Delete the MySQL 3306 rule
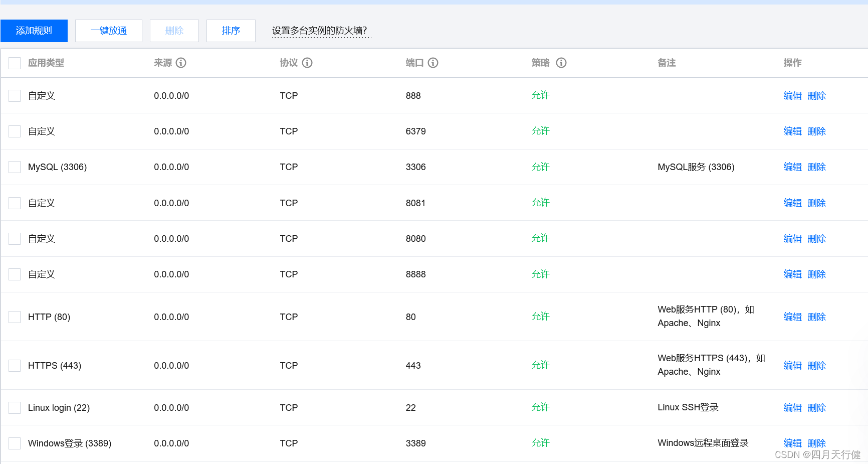Image resolution: width=868 pixels, height=464 pixels. pyautogui.click(x=816, y=167)
